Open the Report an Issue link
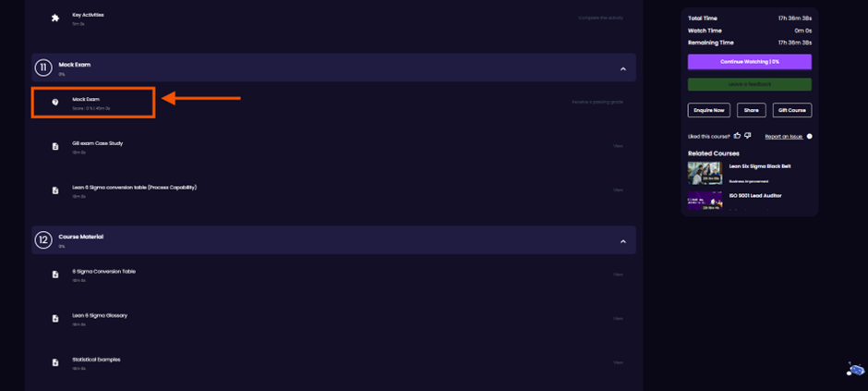Screen dimensions: 868x391 (783, 136)
